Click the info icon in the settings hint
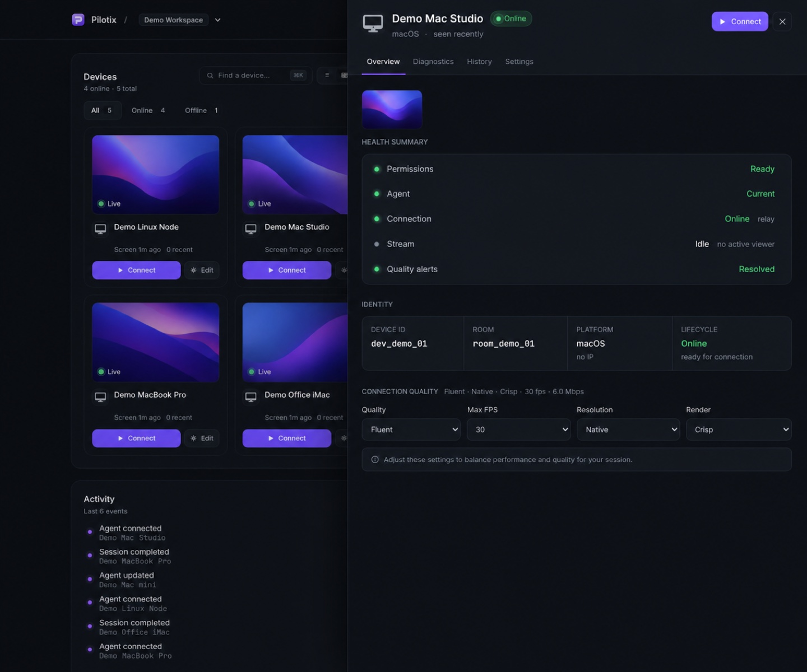 [x=375, y=460]
